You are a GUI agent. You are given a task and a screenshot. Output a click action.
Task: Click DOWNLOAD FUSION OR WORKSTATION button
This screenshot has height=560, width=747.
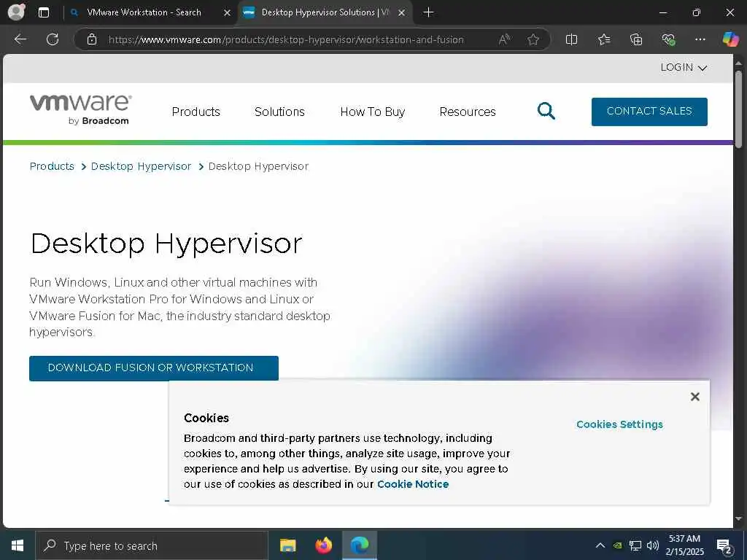click(x=154, y=368)
